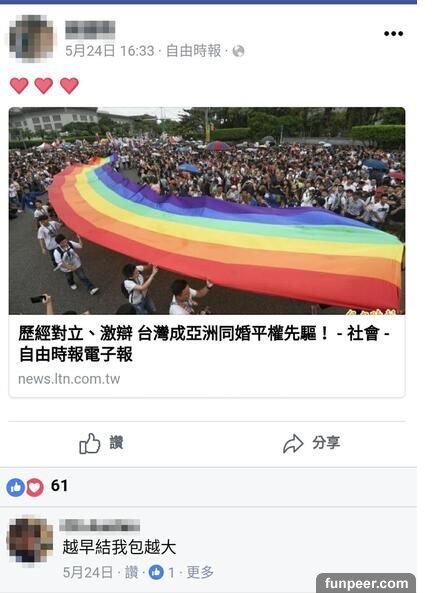Expand 更多 options under the comment
This screenshot has height=593, width=436.
point(200,572)
